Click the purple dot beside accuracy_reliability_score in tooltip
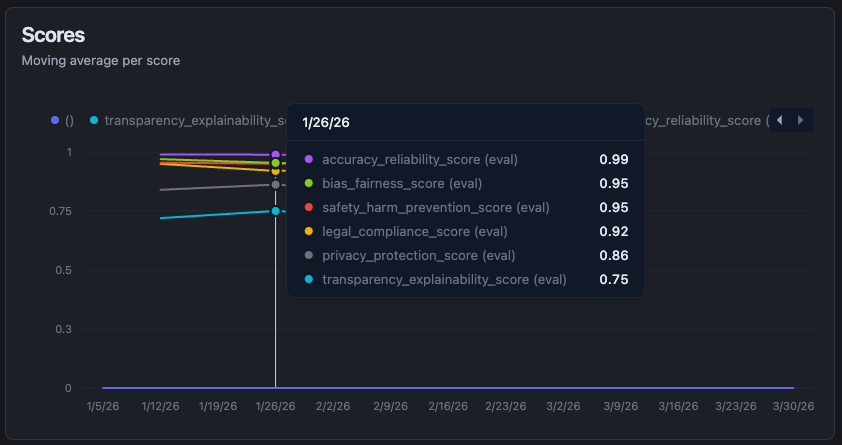Image resolution: width=842 pixels, height=445 pixels. click(x=309, y=159)
